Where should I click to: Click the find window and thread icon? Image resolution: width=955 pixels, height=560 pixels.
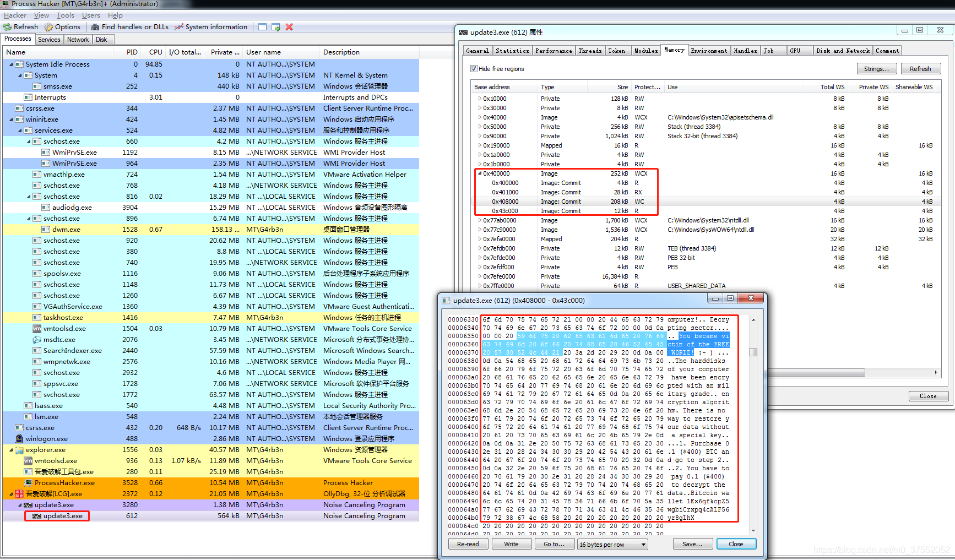276,27
